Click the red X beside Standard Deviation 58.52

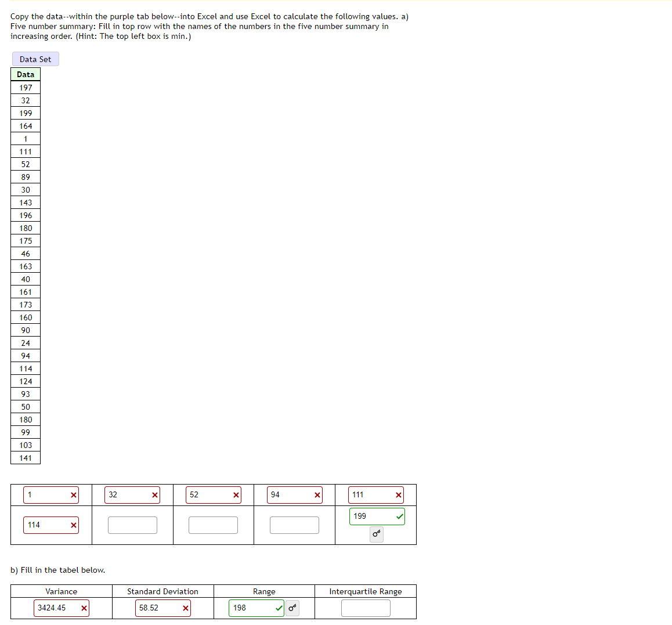point(185,608)
